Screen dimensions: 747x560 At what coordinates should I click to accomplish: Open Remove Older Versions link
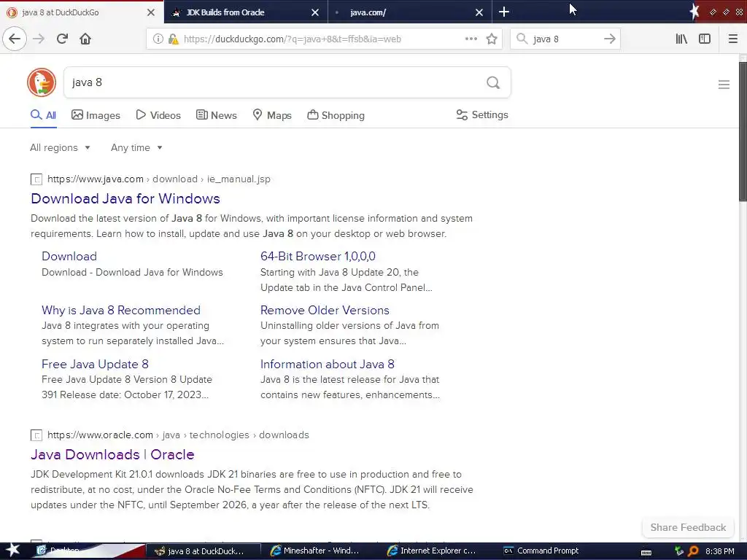[x=325, y=310]
